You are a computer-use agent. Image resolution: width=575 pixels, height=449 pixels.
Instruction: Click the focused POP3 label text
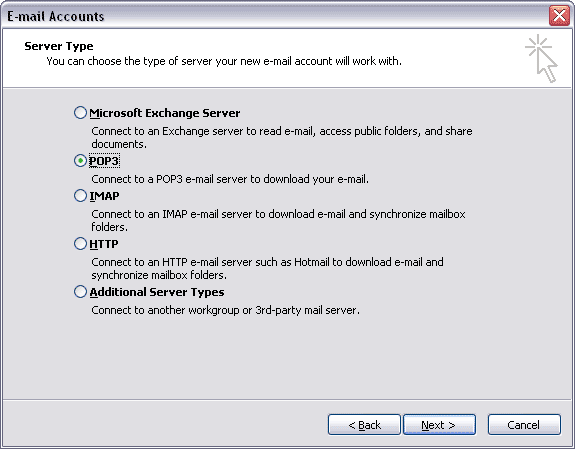tap(104, 161)
